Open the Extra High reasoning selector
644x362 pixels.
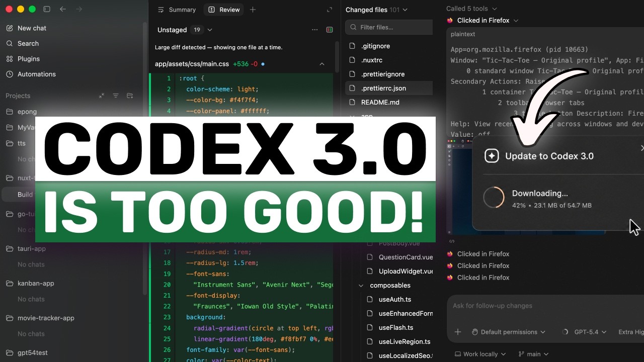[631, 332]
